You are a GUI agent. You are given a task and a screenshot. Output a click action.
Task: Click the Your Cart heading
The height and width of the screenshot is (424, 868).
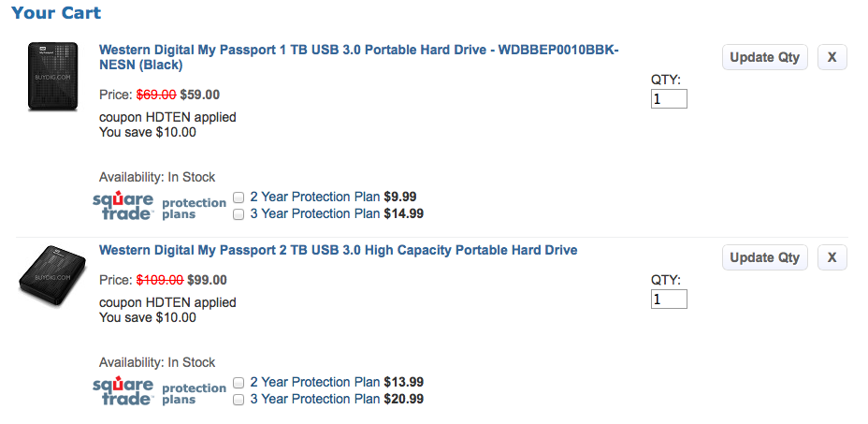pyautogui.click(x=56, y=13)
